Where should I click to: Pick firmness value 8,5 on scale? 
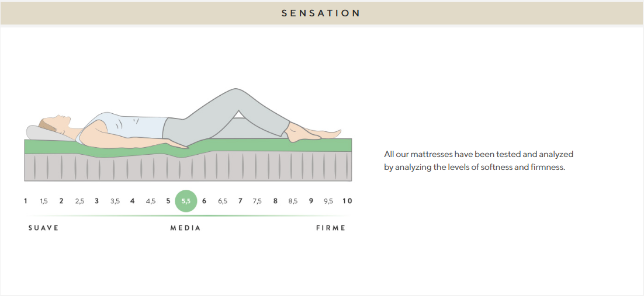[x=293, y=201]
